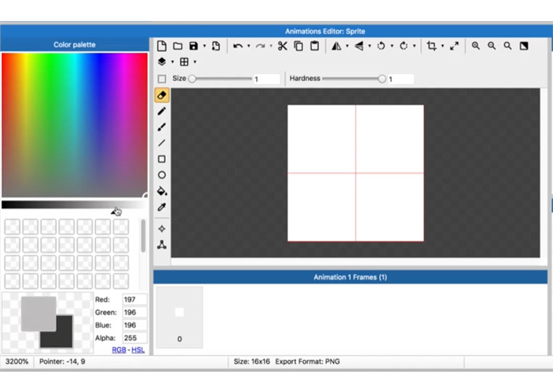Image resolution: width=553 pixels, height=392 pixels.
Task: Select the Rectangle shape tool
Action: coord(162,159)
